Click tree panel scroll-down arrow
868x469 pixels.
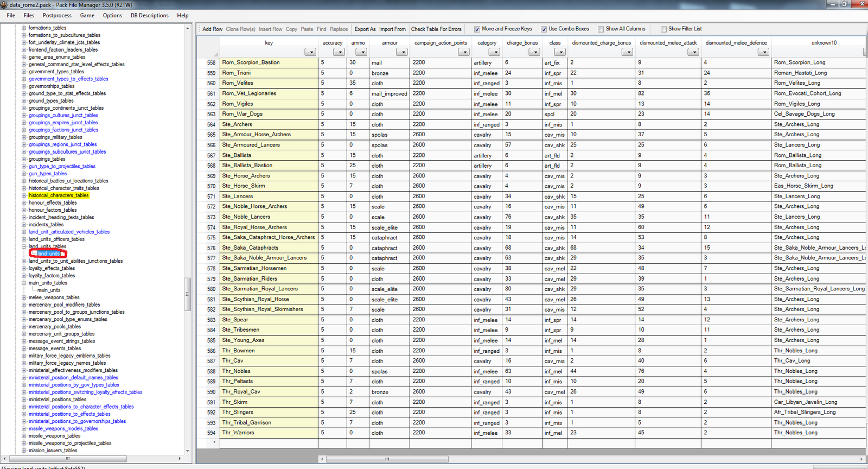tap(188, 451)
